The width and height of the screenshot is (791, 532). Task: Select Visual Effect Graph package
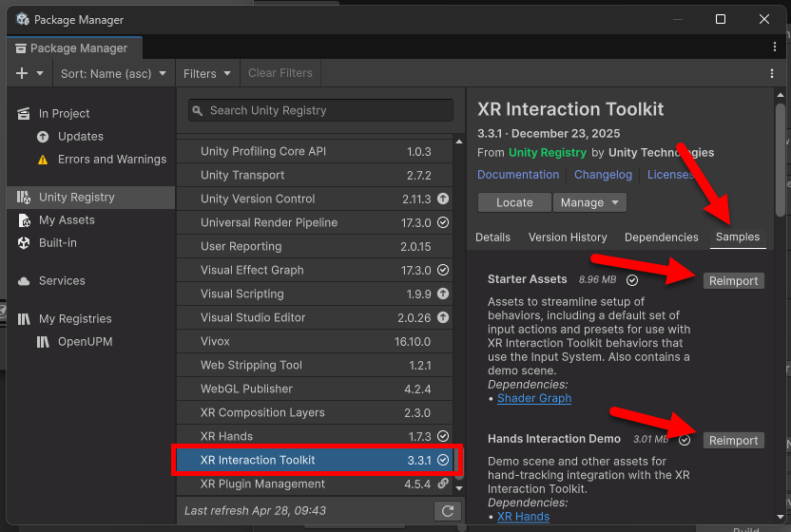pos(315,270)
